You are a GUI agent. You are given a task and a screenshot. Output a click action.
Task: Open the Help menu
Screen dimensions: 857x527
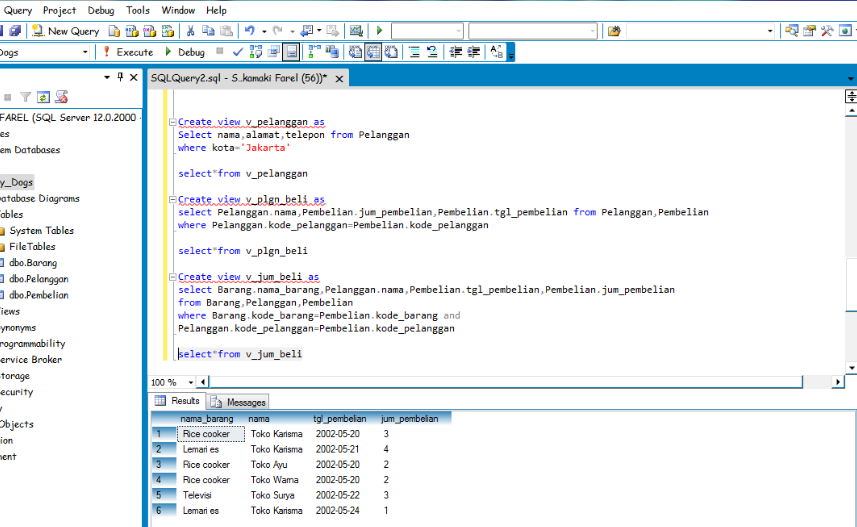pyautogui.click(x=216, y=10)
